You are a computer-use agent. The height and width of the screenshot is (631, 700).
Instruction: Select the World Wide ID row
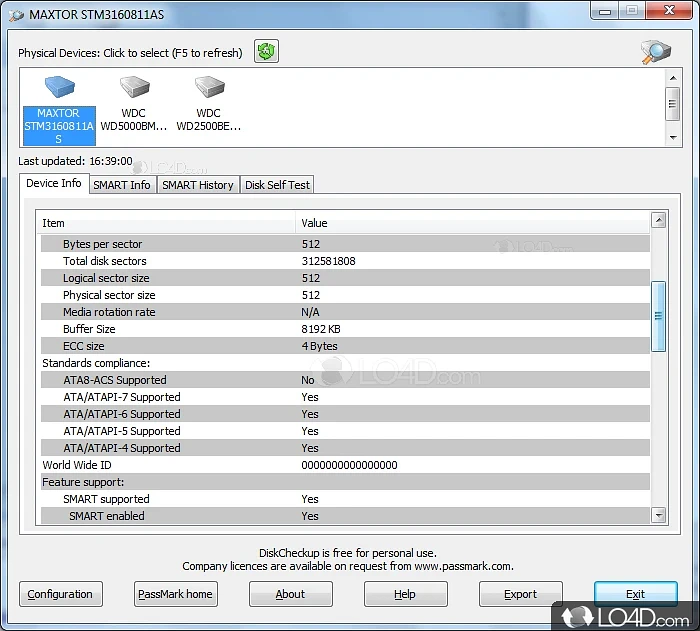pos(345,465)
